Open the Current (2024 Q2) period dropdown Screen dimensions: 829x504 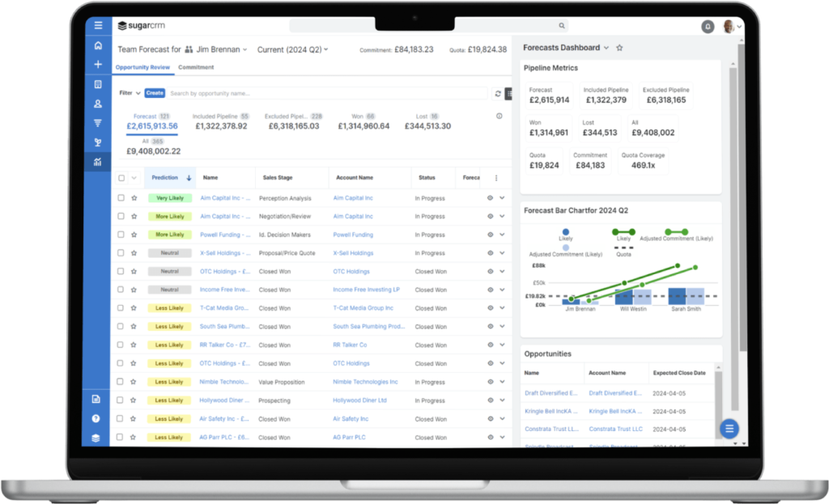[x=292, y=49]
